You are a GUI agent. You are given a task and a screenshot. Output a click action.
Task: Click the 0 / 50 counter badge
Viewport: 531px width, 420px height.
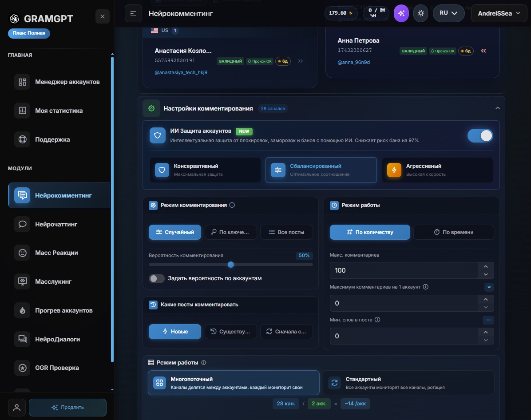376,13
